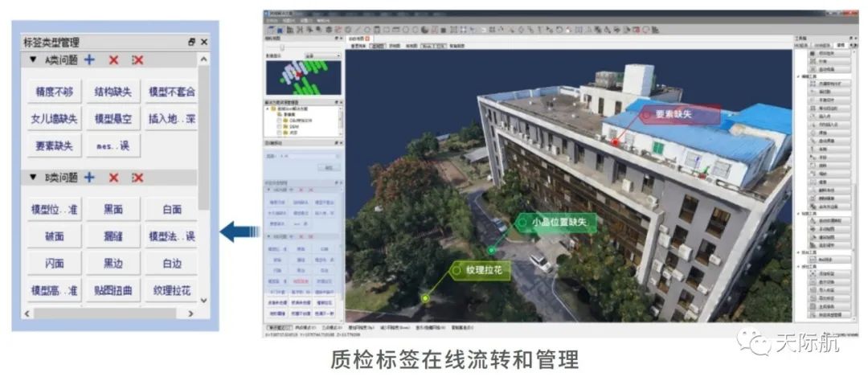Select the 黑边 tag in enlarged panel

113,263
